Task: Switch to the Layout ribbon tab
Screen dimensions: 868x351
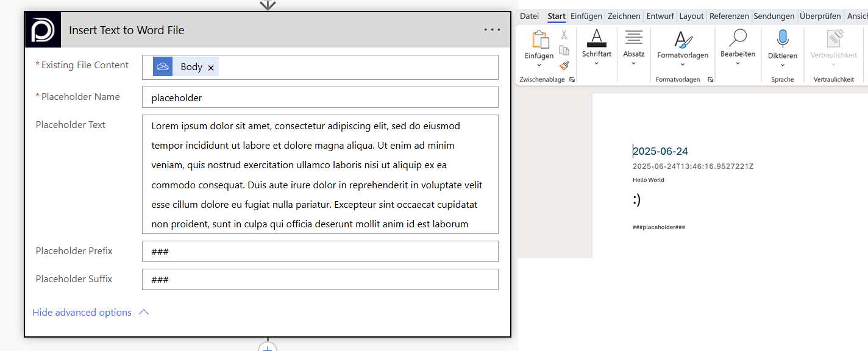Action: 691,16
